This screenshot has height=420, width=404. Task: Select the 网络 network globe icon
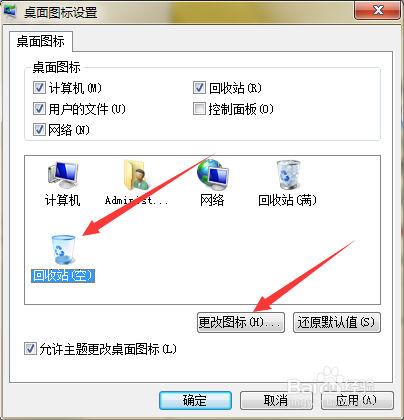(212, 174)
